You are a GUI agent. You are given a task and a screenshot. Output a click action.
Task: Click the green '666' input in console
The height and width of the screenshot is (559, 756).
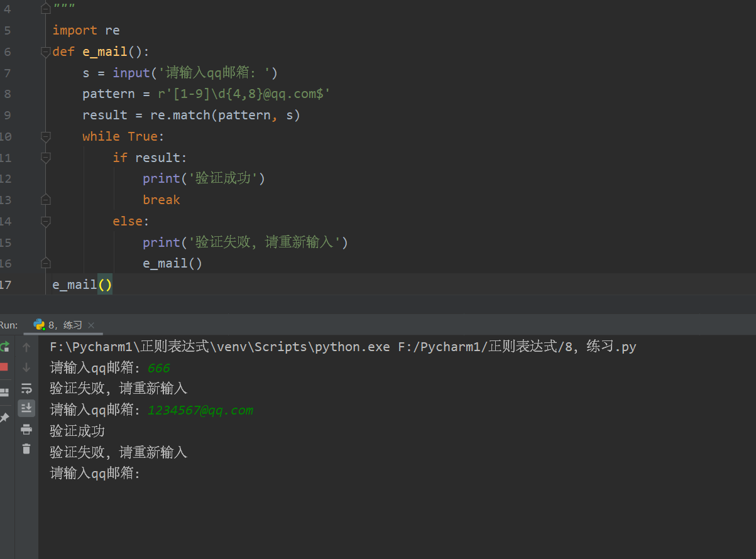click(159, 368)
